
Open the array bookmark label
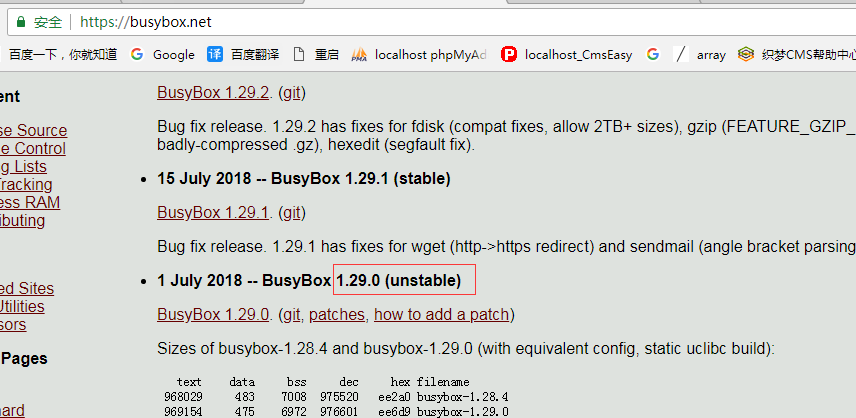tap(711, 55)
